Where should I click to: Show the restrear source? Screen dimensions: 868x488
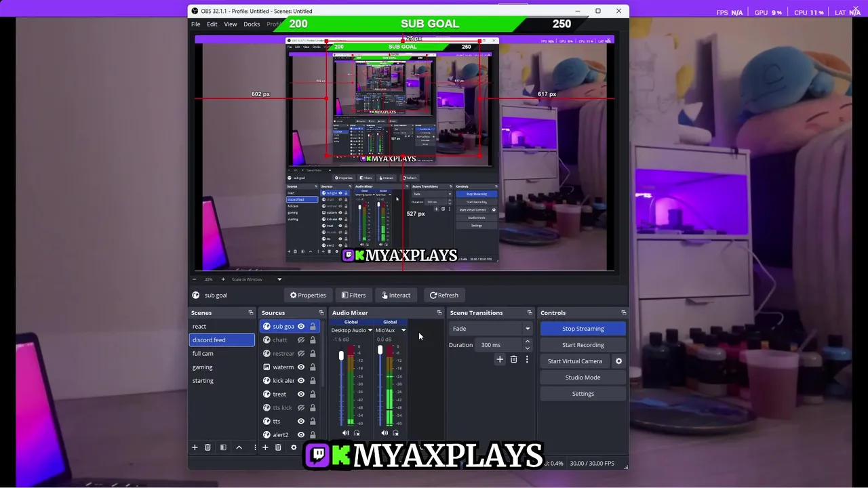pos(301,354)
